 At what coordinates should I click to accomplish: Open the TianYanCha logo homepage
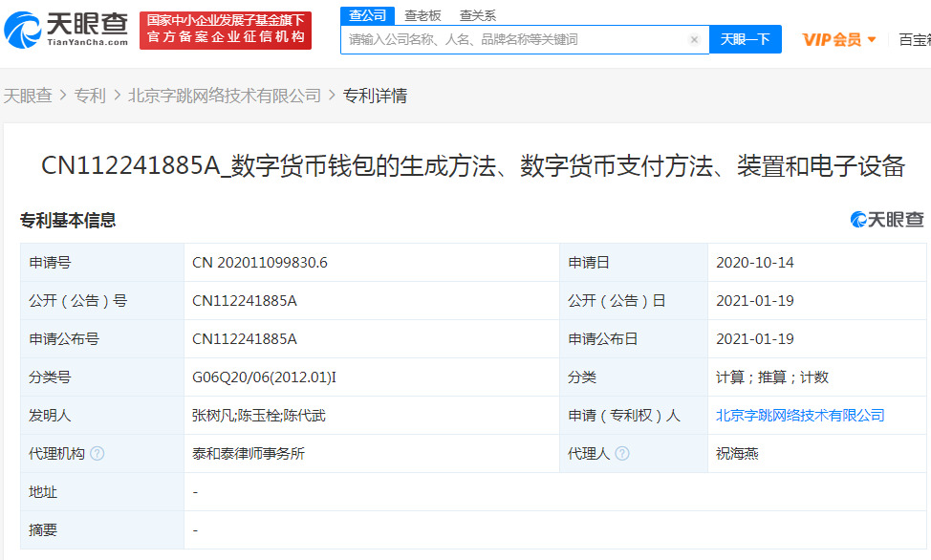click(x=66, y=30)
